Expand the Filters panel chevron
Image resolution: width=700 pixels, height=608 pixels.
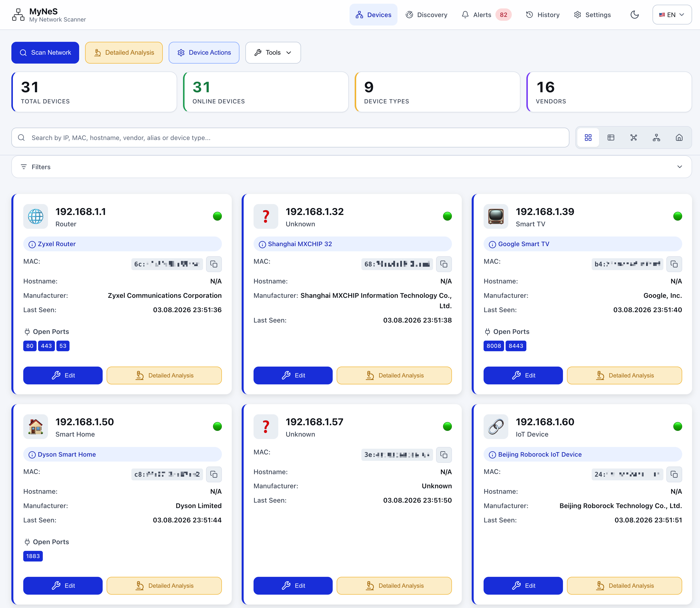click(680, 166)
